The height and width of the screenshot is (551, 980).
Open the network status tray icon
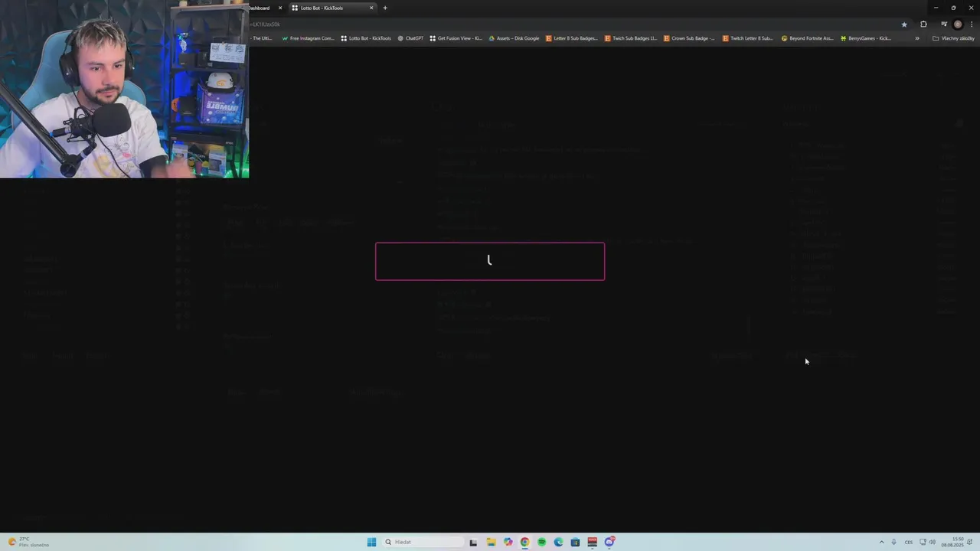coord(923,542)
